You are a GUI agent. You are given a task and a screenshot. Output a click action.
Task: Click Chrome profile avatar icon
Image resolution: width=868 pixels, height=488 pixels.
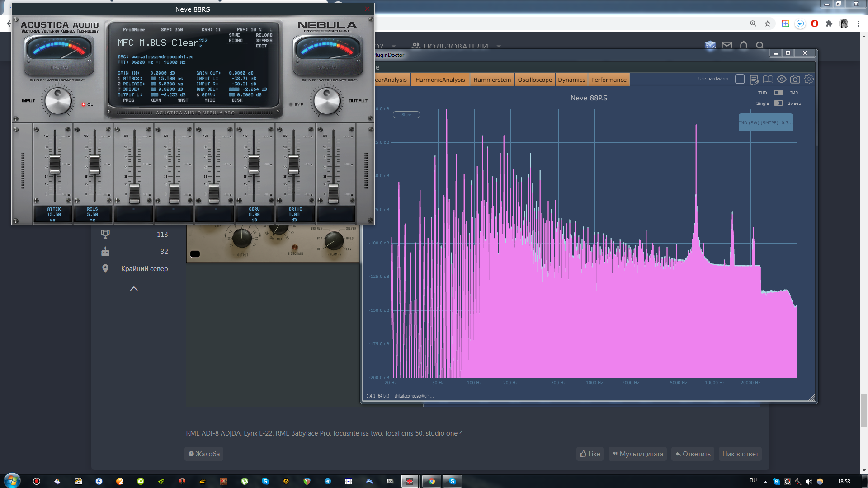click(x=844, y=23)
